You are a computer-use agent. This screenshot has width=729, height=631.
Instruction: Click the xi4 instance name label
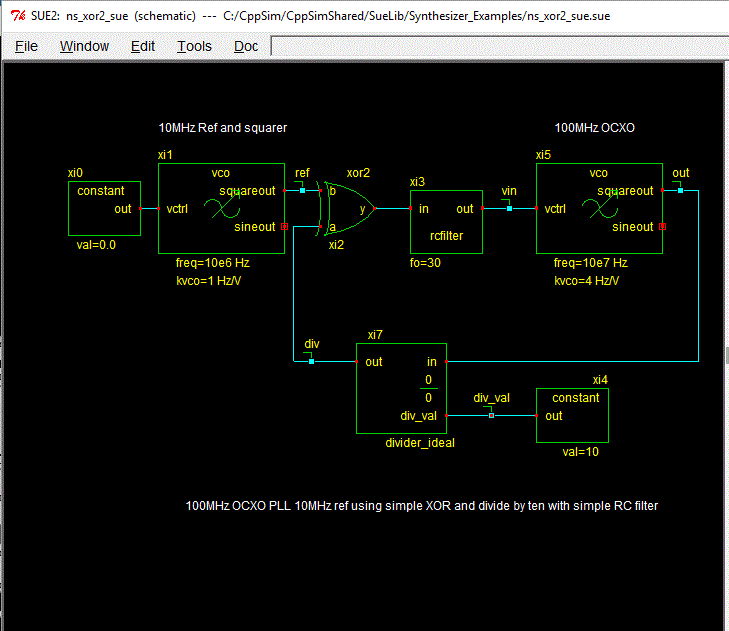600,380
